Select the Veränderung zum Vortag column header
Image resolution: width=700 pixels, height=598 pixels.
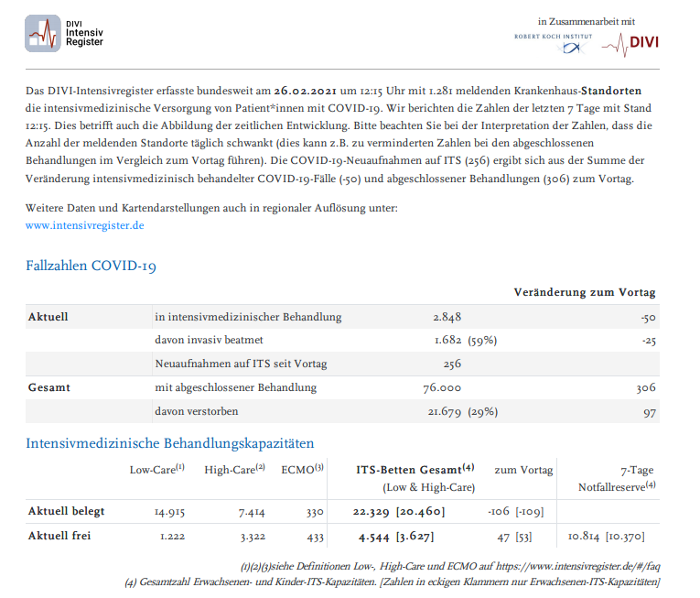[585, 293]
